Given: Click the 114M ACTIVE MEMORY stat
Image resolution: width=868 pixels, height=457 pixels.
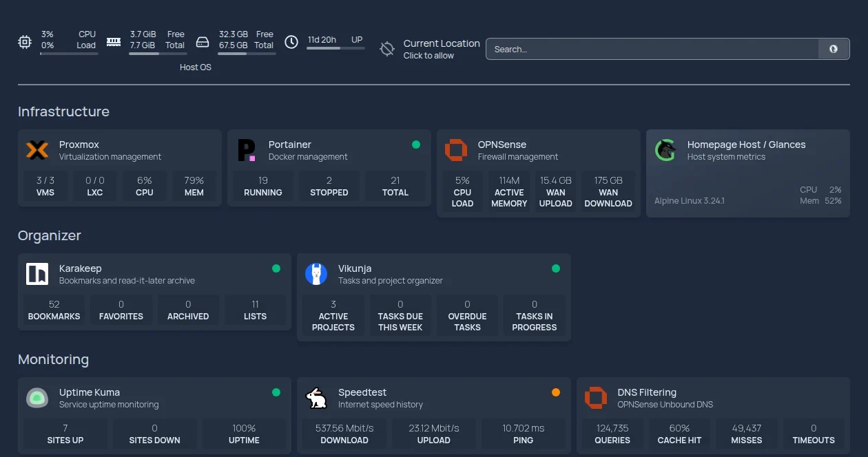Looking at the screenshot, I should click(509, 191).
